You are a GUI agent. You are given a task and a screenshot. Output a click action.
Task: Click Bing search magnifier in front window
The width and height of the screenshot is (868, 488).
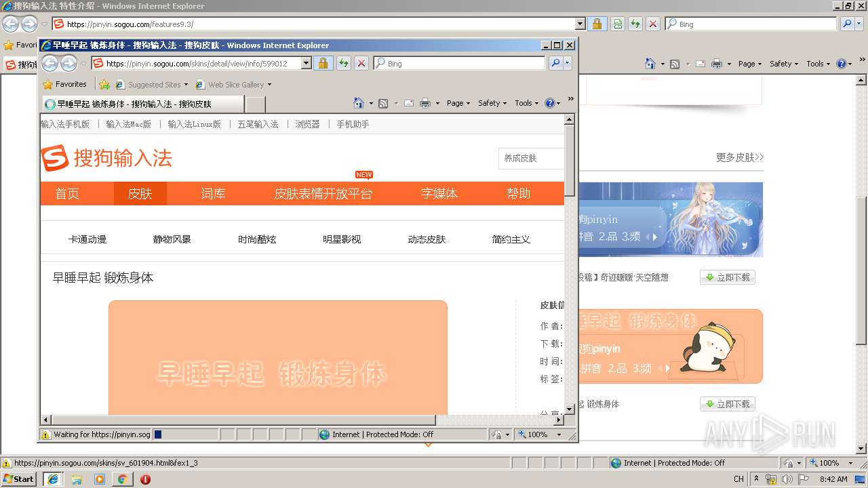(x=555, y=63)
